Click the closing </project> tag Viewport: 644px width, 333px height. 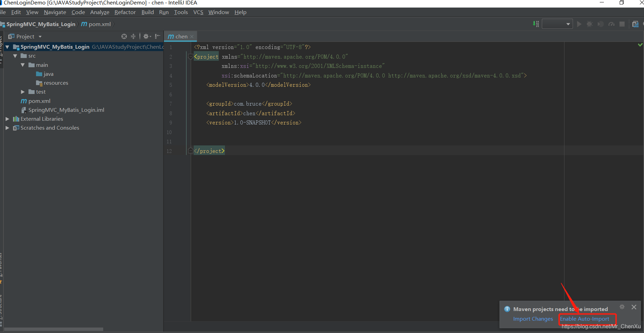tap(209, 151)
